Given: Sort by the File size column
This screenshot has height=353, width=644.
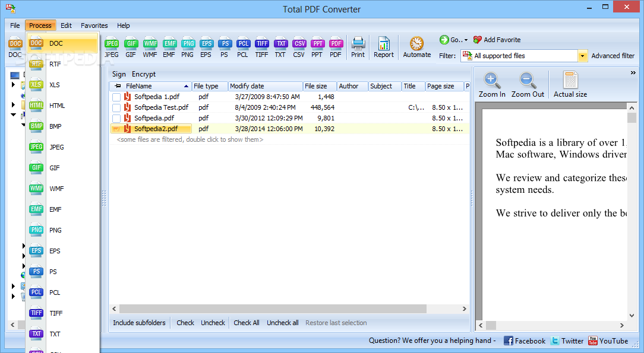Looking at the screenshot, I should [x=320, y=86].
